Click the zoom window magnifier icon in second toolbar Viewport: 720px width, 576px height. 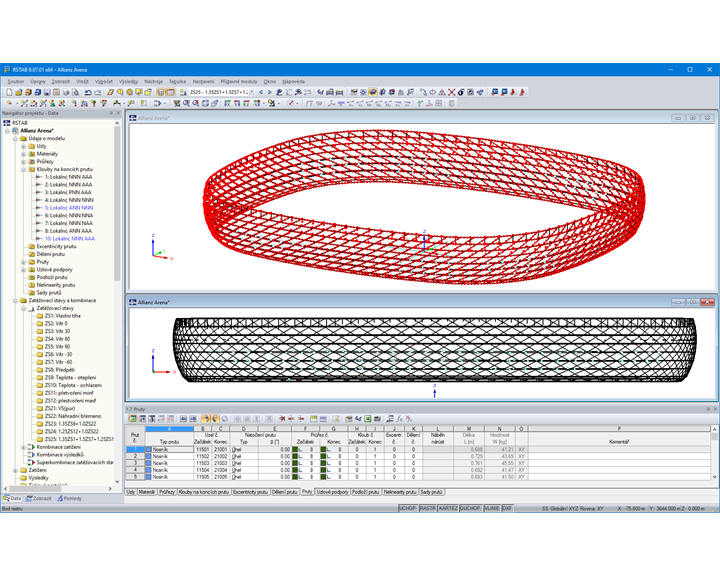click(x=186, y=103)
